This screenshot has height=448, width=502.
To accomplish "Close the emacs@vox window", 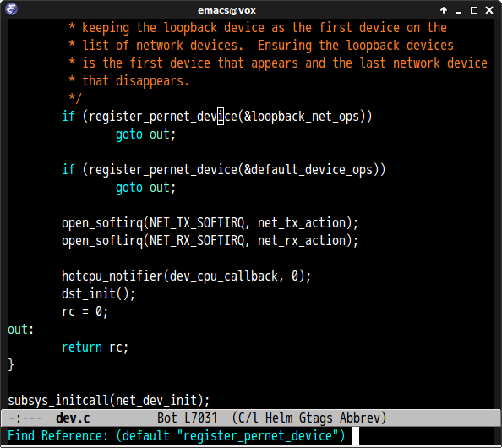I will point(489,10).
